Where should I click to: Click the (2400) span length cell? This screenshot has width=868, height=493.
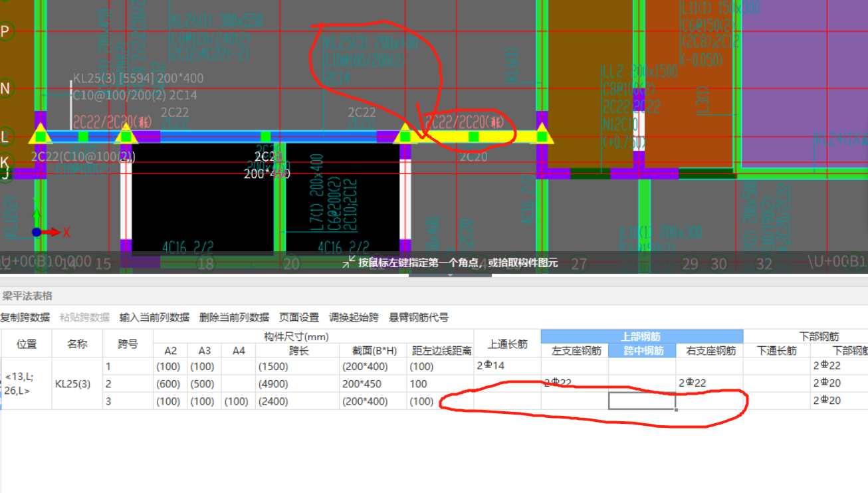298,401
